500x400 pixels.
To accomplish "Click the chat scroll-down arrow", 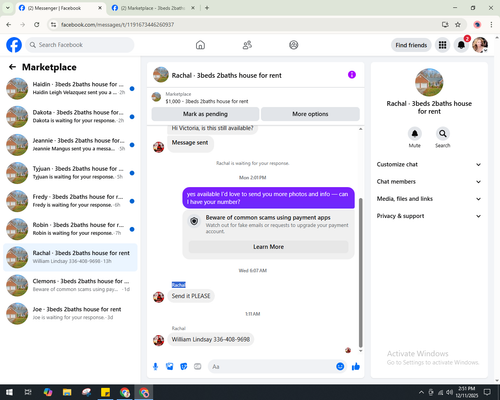I will click(x=360, y=351).
